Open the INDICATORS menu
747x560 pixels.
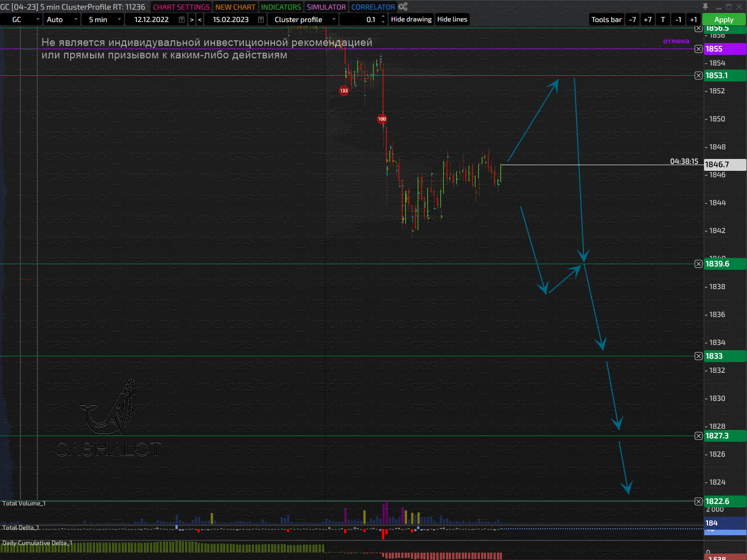281,7
